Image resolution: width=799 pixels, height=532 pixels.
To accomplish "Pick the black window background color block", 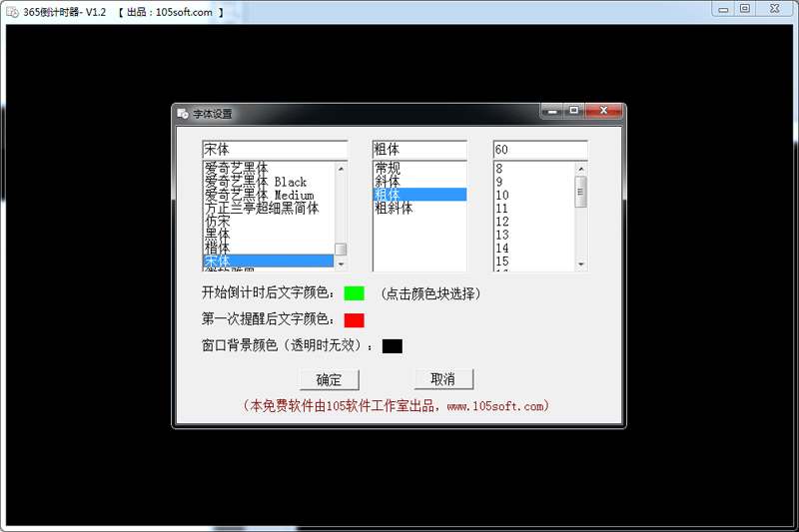I will point(392,345).
